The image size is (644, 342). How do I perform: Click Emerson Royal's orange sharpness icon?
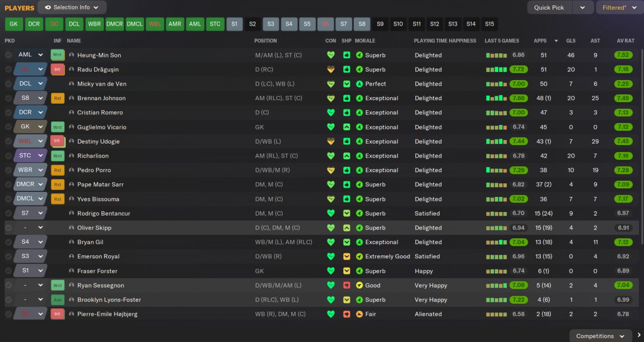pyautogui.click(x=347, y=256)
